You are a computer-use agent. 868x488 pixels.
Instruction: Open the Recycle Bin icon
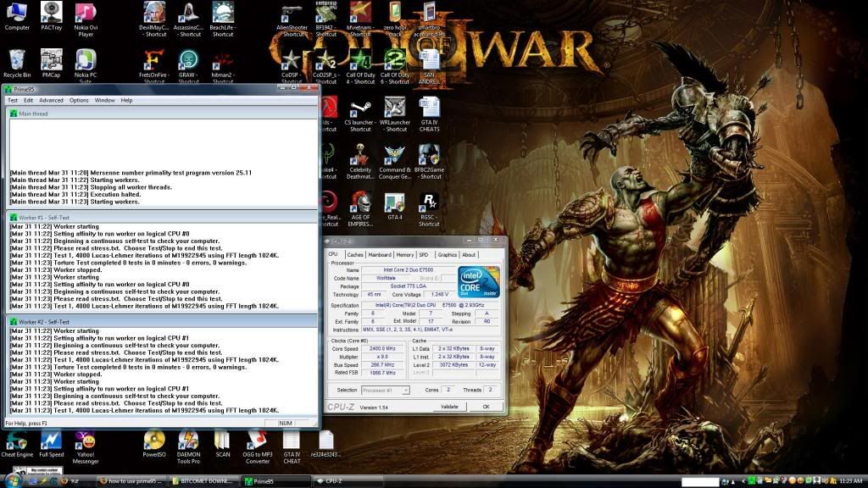(x=17, y=63)
